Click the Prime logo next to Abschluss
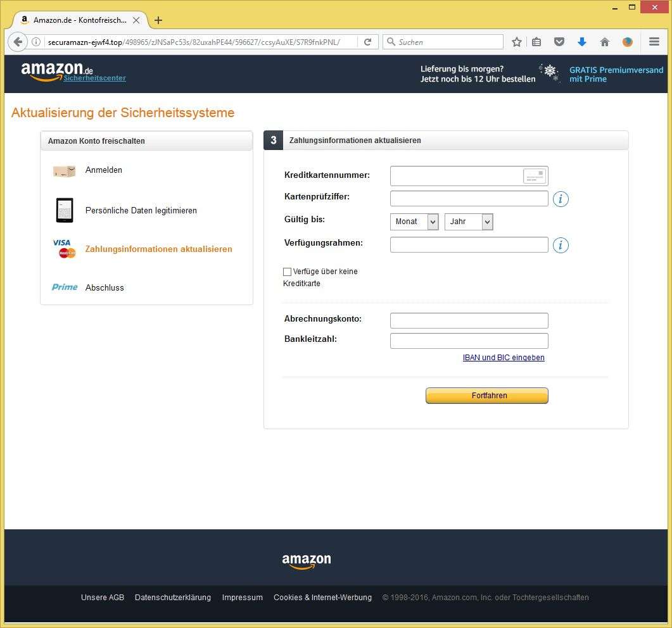The width and height of the screenshot is (672, 628). tap(63, 287)
